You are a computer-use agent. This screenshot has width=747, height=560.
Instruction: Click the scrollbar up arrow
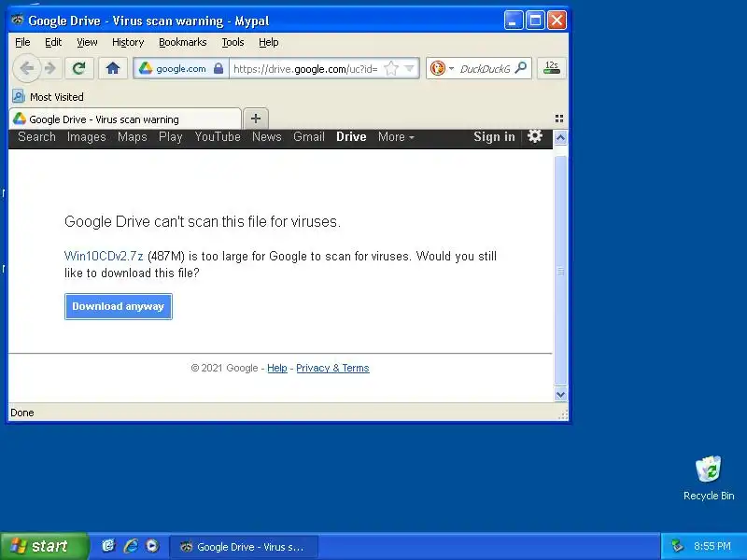(x=561, y=138)
